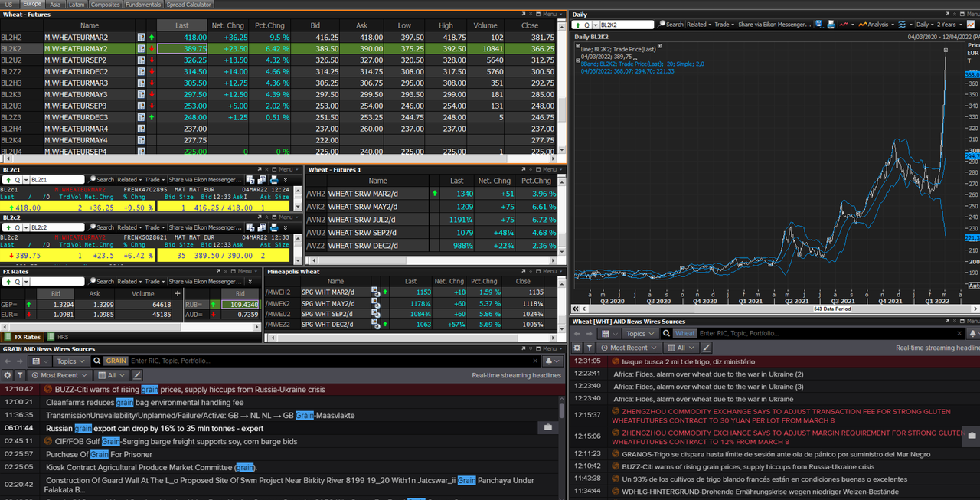Expand toolbar overflow chevron in FX Rates
The width and height of the screenshot is (980, 500).
[250, 282]
